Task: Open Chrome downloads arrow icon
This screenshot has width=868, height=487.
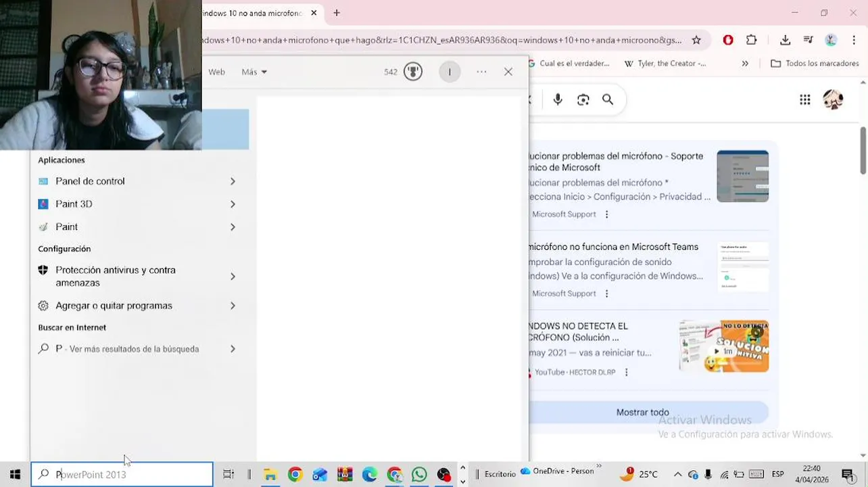Action: [x=785, y=40]
